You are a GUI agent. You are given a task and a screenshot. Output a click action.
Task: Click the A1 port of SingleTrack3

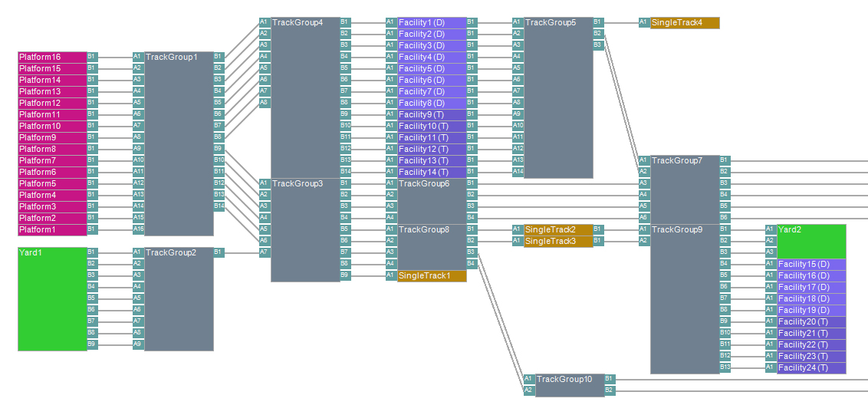[x=518, y=240]
